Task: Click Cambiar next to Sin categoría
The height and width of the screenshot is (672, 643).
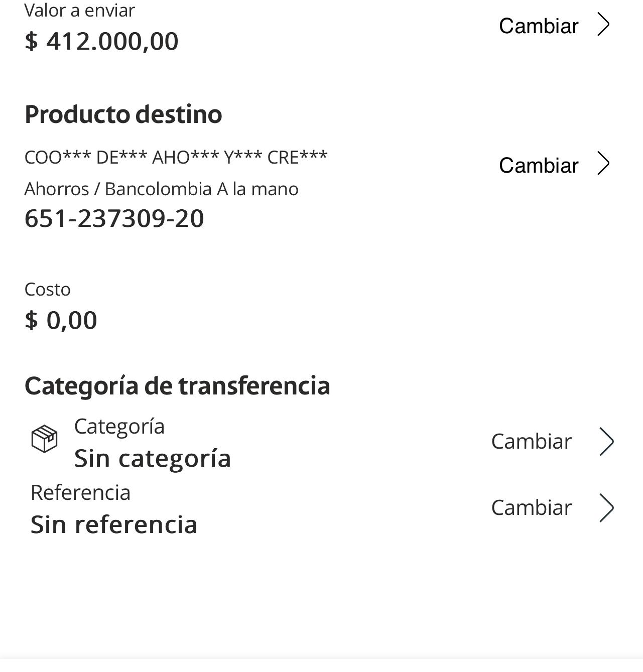Action: click(531, 442)
